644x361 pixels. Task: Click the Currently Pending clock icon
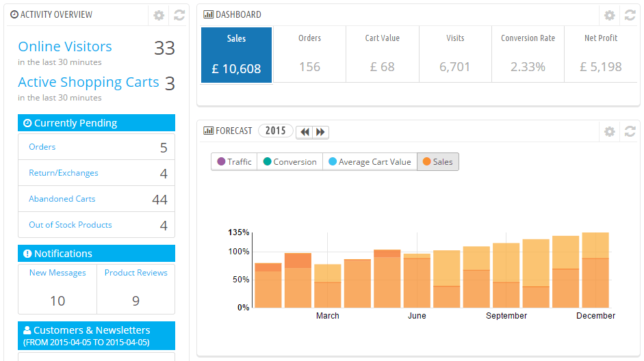point(27,123)
